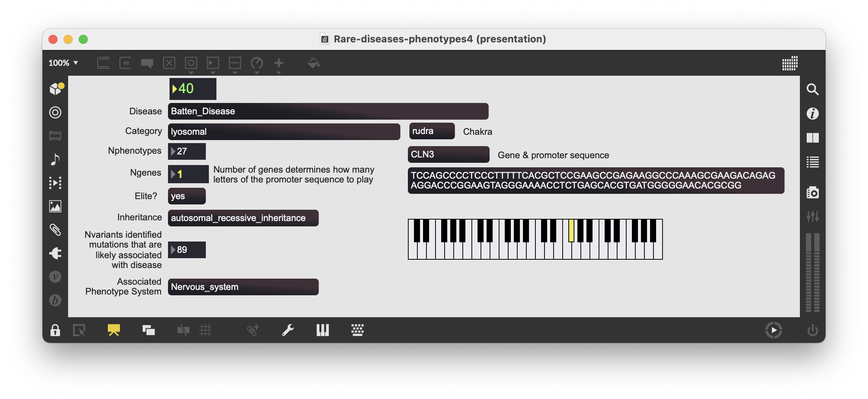Toggle presentation mode button
The width and height of the screenshot is (868, 399).
point(114,330)
